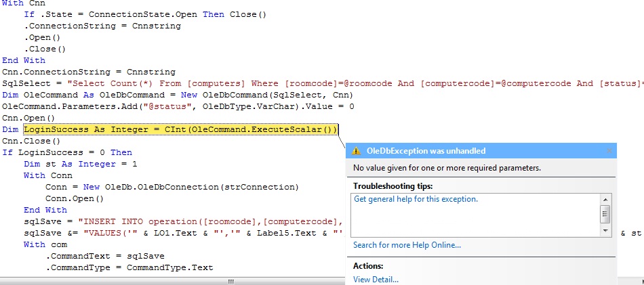Click the '.CommandText = sqlSave' line
This screenshot has height=285, width=644.
click(105, 256)
